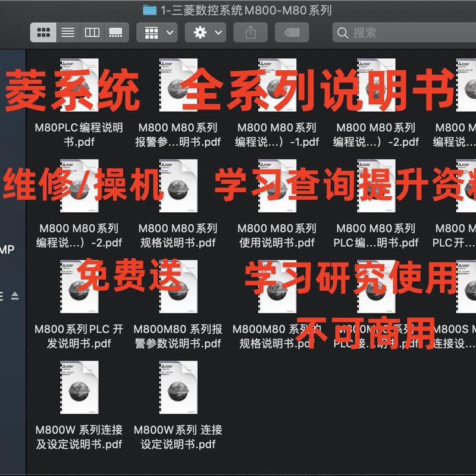
Task: Click the Edit Tags toolbar button
Action: (292, 32)
